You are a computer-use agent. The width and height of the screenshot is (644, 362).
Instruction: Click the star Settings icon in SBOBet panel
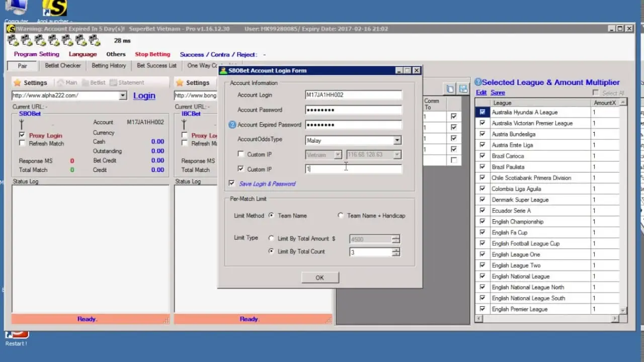point(17,82)
